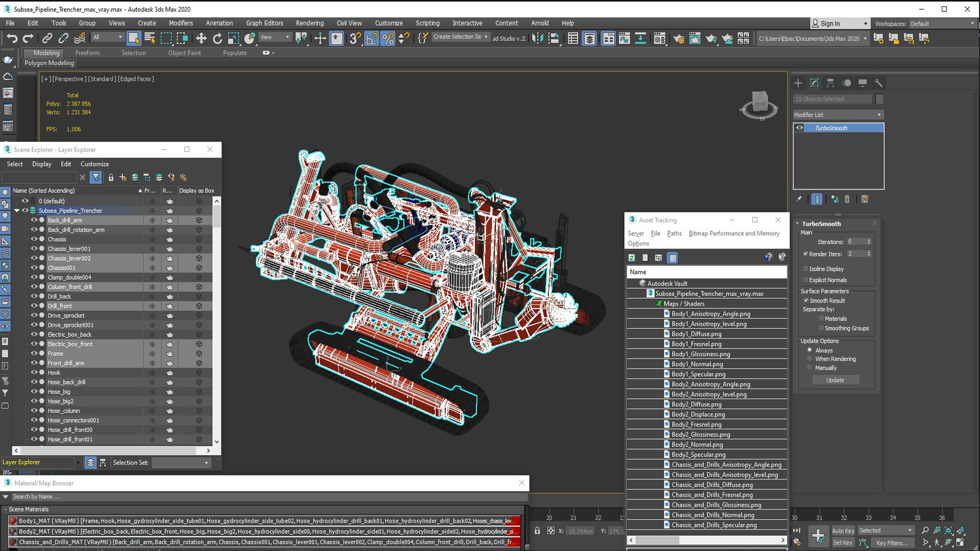
Task: Click the Update button in TurboSmooth
Action: pyautogui.click(x=835, y=380)
